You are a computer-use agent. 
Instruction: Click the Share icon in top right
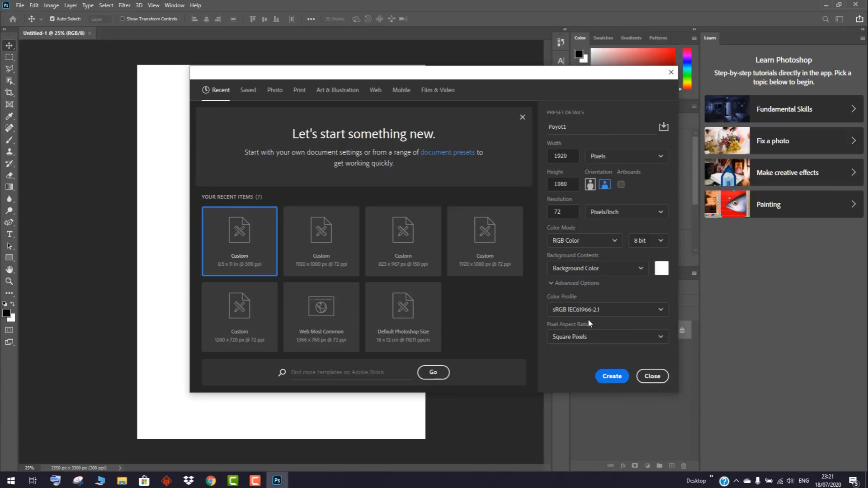(x=859, y=19)
